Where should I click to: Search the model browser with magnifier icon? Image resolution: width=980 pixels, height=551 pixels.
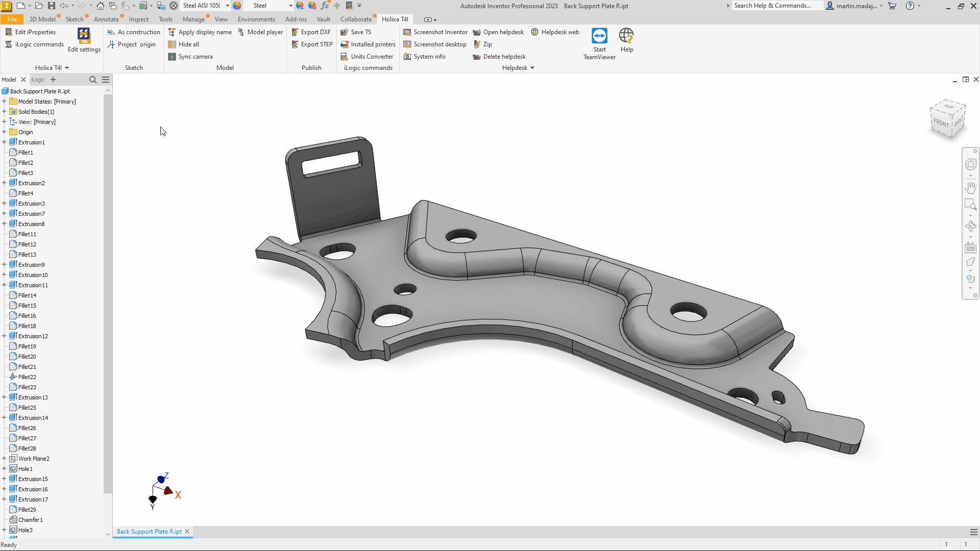(x=93, y=80)
